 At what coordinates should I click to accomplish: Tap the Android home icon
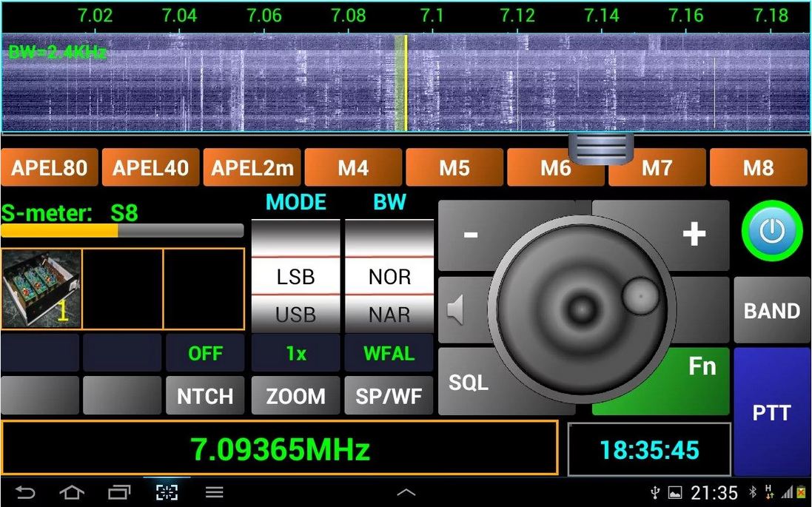72,491
